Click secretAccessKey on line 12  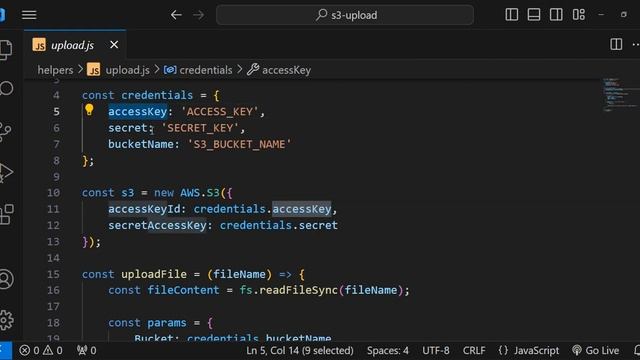click(157, 225)
